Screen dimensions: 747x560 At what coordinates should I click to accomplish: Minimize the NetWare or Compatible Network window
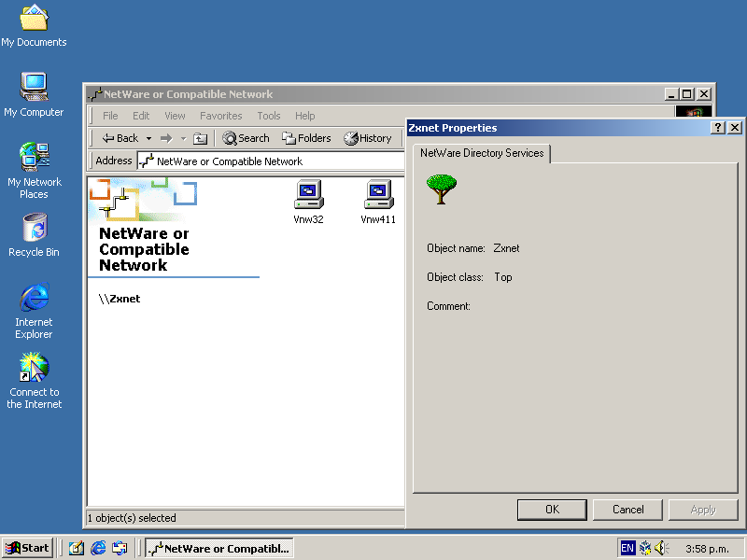click(671, 94)
